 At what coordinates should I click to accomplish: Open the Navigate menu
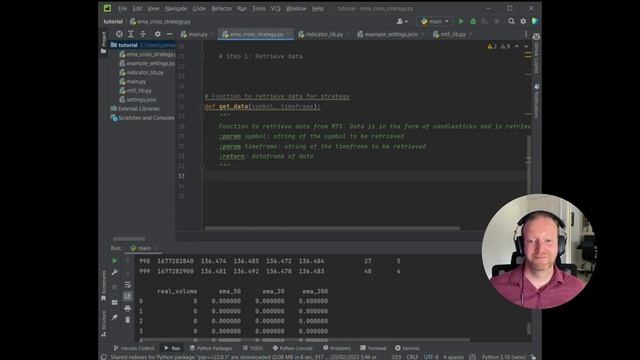pyautogui.click(x=176, y=9)
